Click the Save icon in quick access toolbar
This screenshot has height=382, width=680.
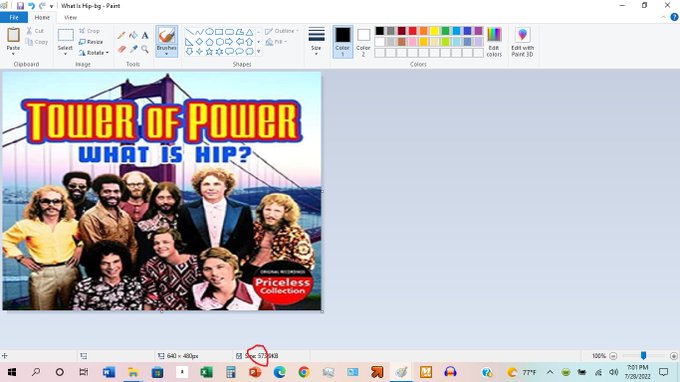[x=20, y=6]
